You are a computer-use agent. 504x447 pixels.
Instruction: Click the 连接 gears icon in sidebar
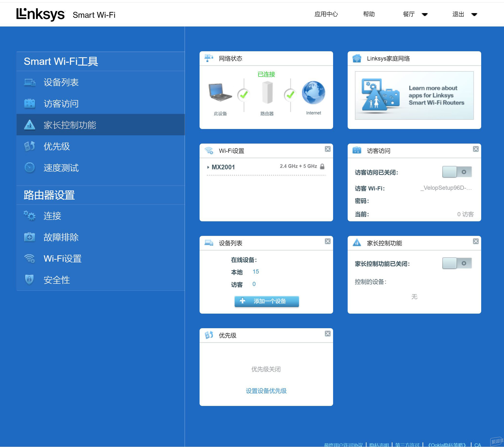coord(30,216)
